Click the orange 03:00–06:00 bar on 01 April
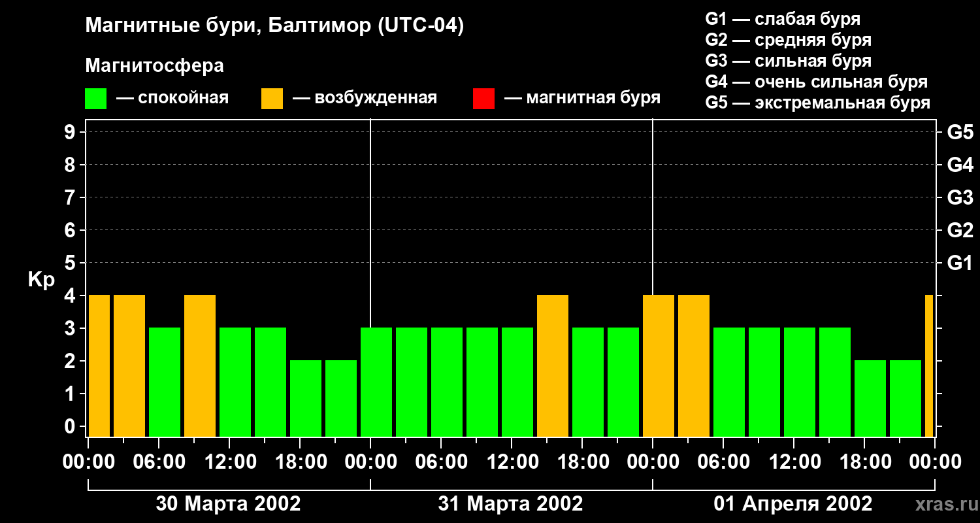The image size is (980, 523). (694, 366)
